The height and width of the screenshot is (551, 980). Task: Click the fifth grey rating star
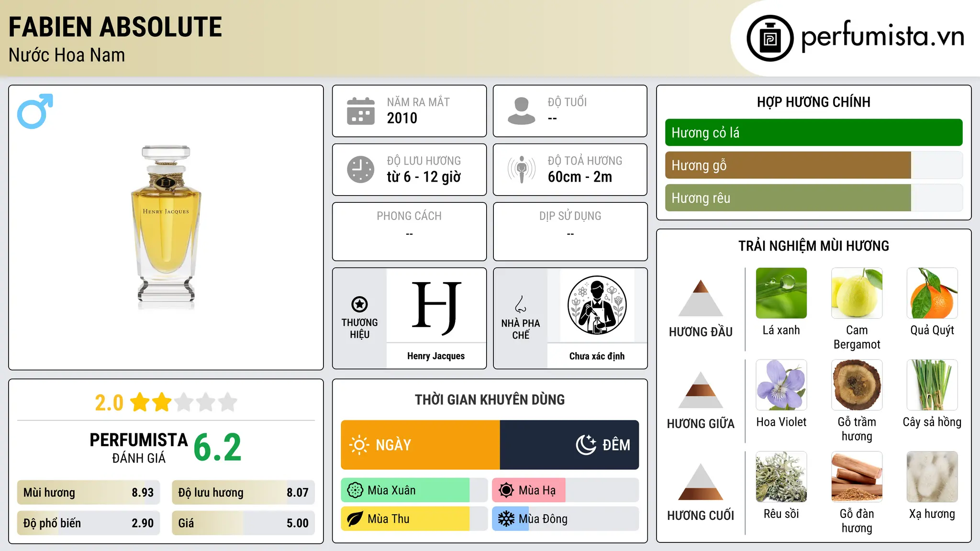pyautogui.click(x=228, y=402)
